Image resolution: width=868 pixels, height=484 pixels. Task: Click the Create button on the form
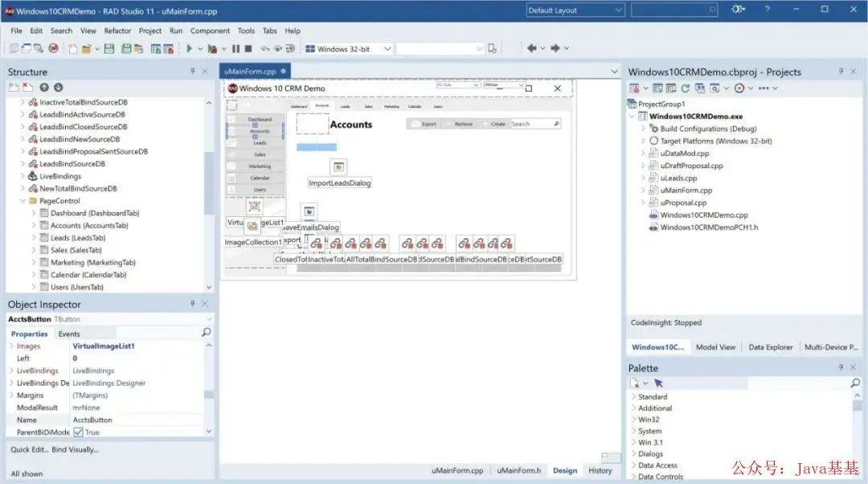tap(494, 124)
